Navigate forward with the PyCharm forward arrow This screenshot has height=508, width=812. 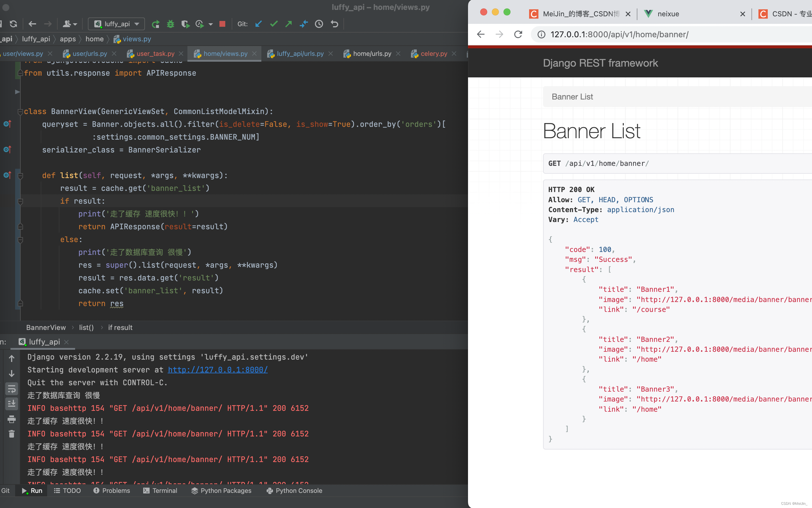click(48, 24)
